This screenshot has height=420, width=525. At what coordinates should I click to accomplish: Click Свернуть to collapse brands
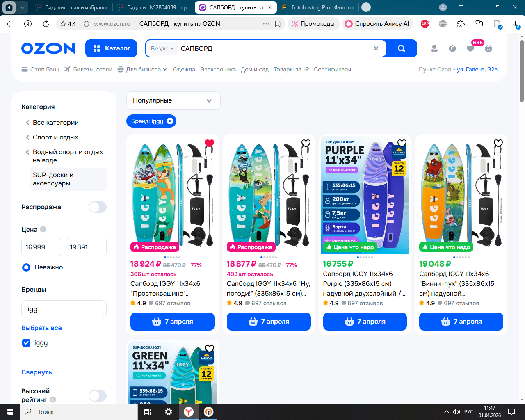[x=37, y=372]
